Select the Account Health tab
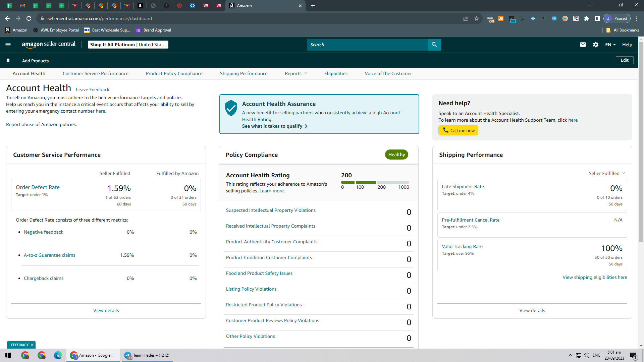644x362 pixels. point(29,73)
